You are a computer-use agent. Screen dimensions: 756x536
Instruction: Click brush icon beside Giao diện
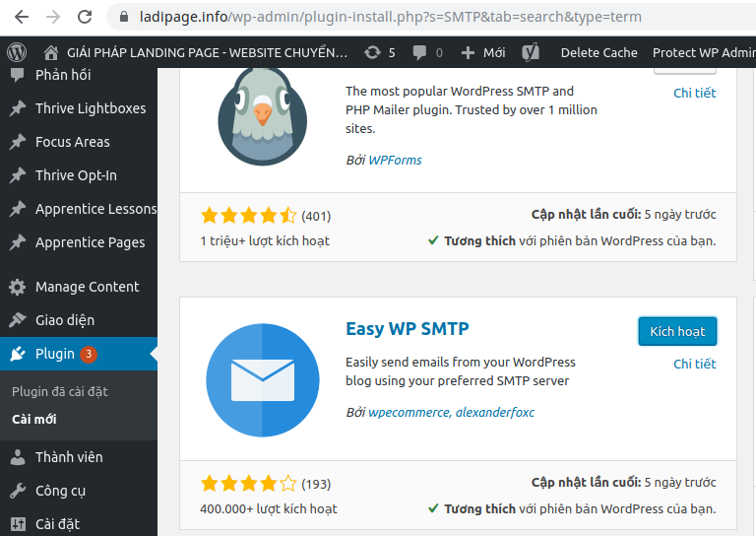(18, 320)
